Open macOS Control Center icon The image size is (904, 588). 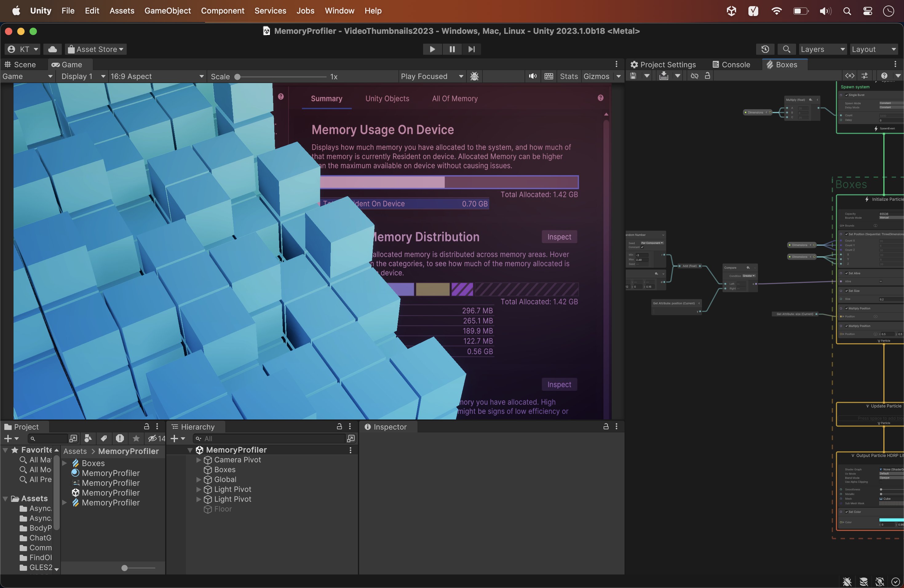click(867, 11)
